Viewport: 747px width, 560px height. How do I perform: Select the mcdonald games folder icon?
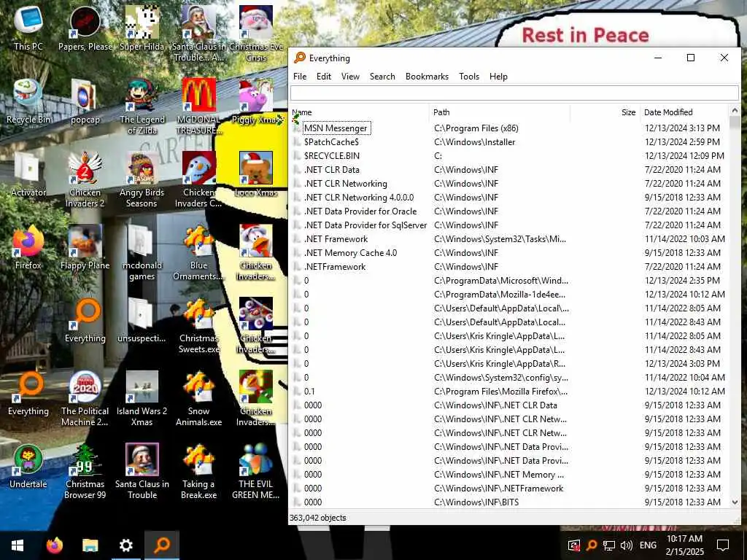[142, 252]
